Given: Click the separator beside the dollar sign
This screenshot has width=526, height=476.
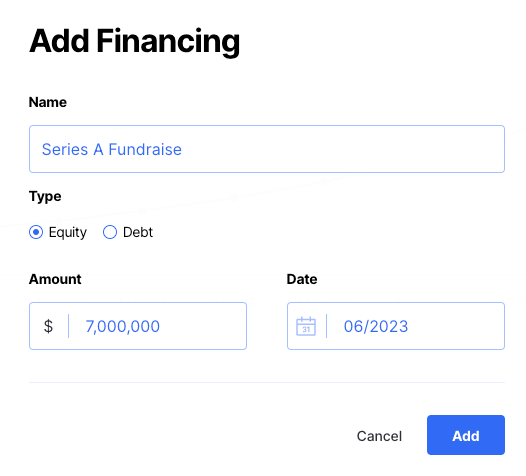Looking at the screenshot, I should (x=68, y=326).
